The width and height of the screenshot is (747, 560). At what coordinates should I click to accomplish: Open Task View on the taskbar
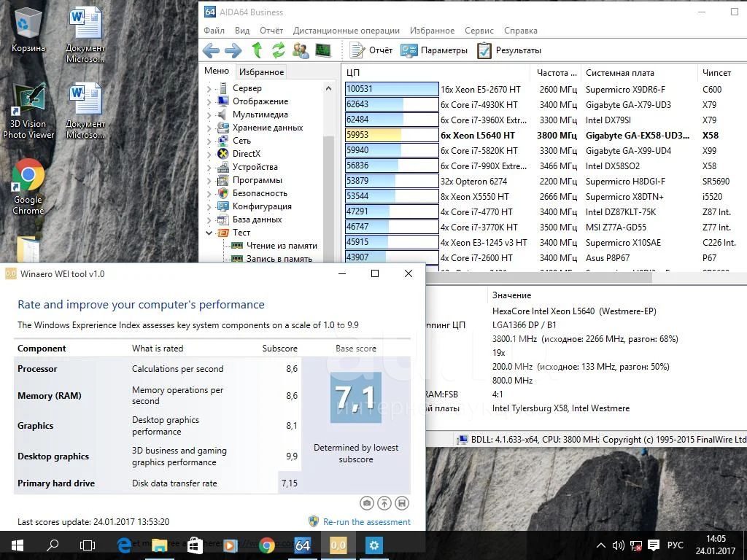(88, 545)
